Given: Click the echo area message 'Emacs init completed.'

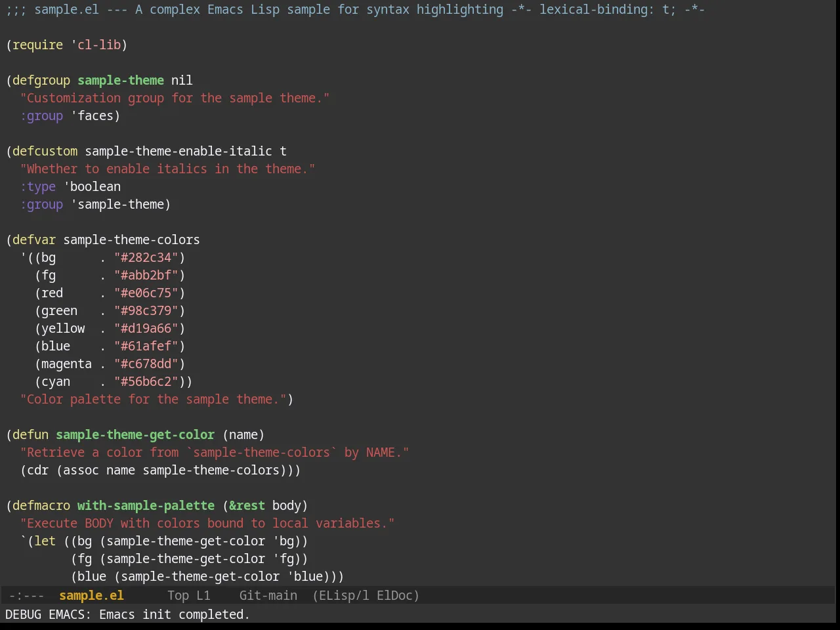Looking at the screenshot, I should tap(175, 614).
